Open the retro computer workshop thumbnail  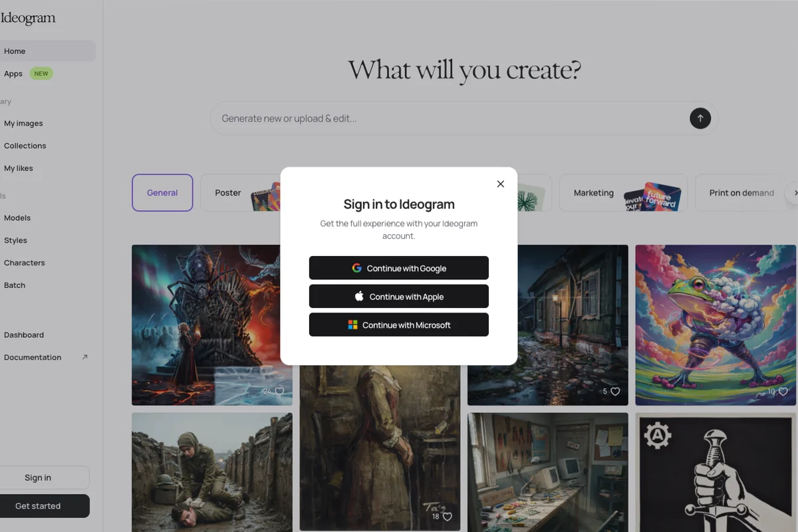click(x=548, y=472)
